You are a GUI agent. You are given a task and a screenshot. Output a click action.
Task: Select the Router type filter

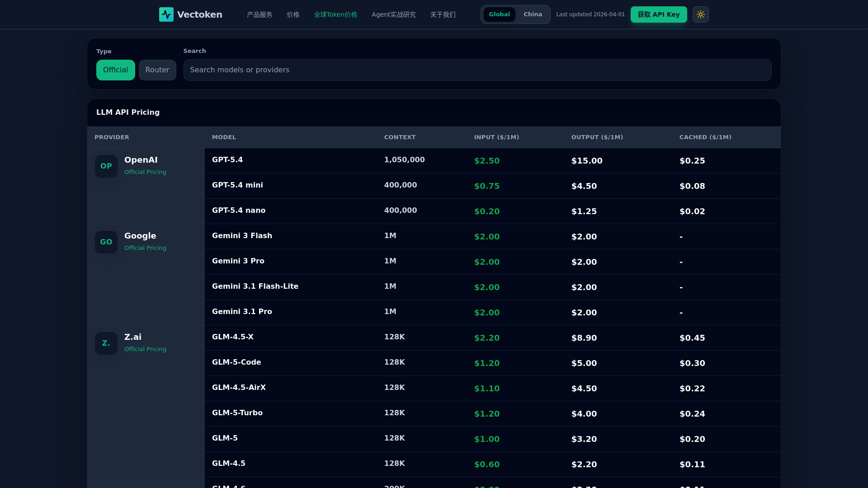click(x=157, y=70)
